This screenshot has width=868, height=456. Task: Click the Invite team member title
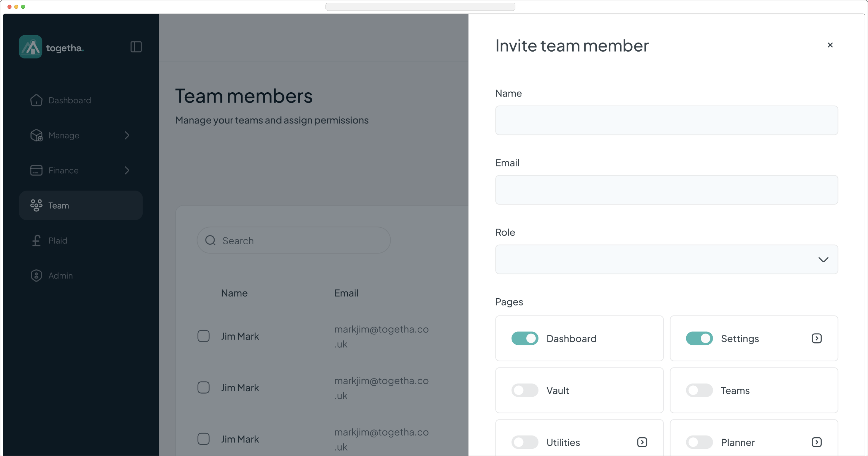[x=572, y=46]
